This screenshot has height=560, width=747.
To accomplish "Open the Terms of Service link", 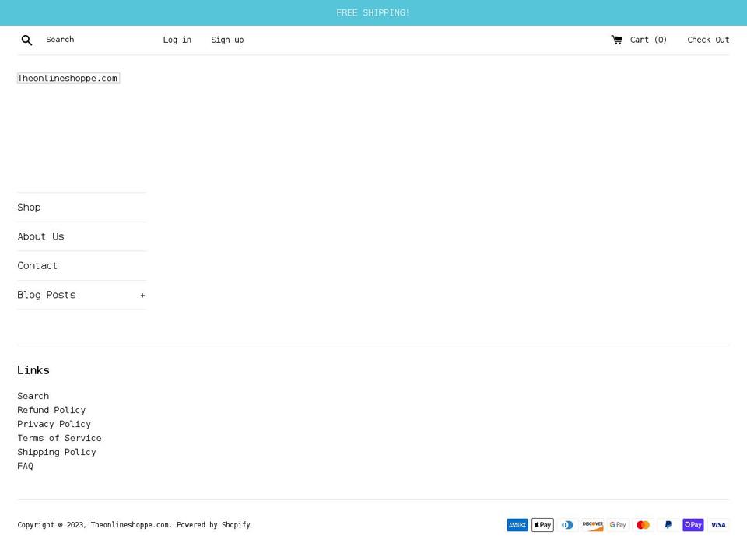I will 59,438.
